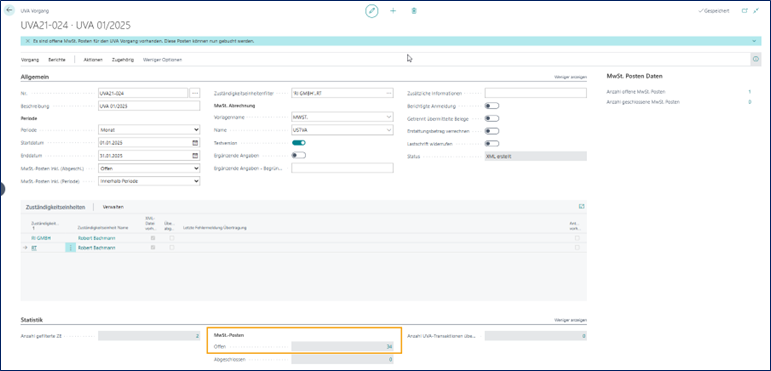Screen dimensions: 771x371
Task: Click Anzahl offene MwSt. Posten value 1
Action: [x=749, y=92]
